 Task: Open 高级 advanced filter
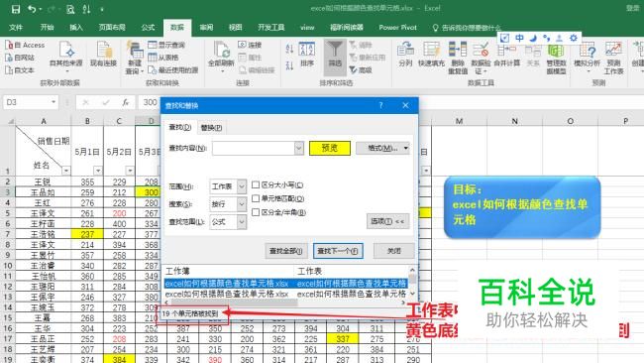pyautogui.click(x=361, y=70)
